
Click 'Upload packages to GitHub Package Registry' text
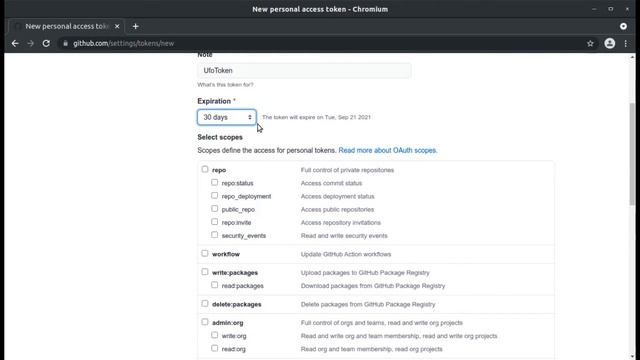coord(365,273)
